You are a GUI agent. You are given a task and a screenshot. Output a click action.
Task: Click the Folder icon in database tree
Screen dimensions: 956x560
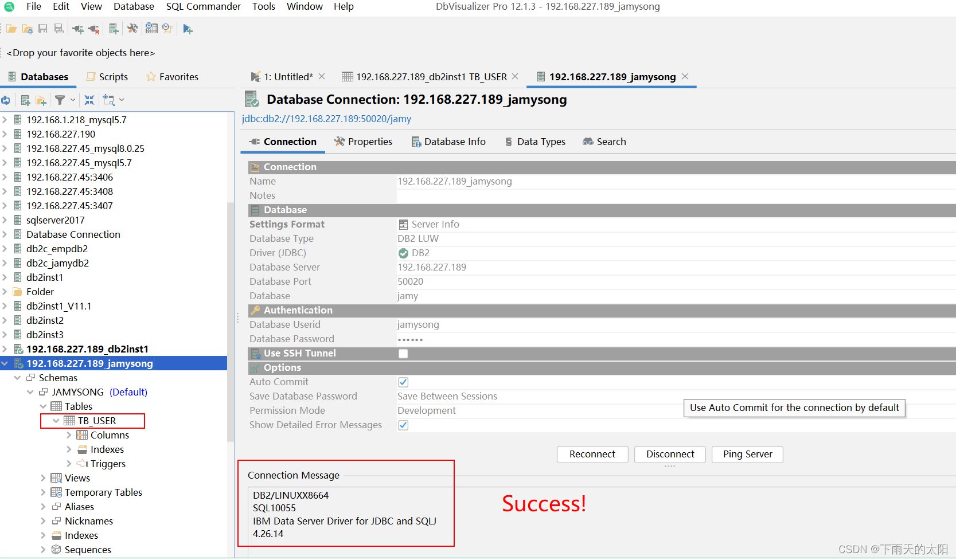tap(18, 292)
